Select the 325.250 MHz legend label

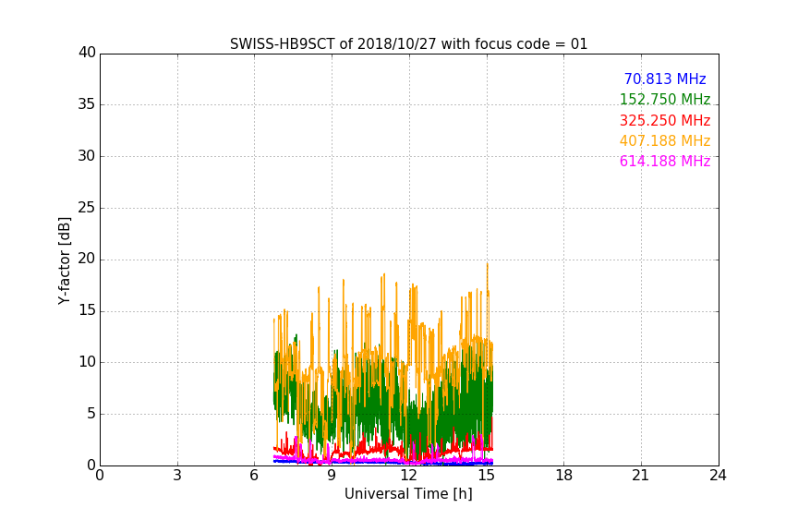coord(665,120)
